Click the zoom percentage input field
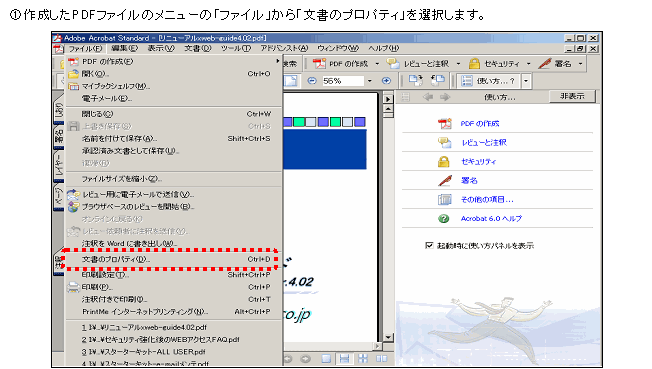 click(x=343, y=81)
